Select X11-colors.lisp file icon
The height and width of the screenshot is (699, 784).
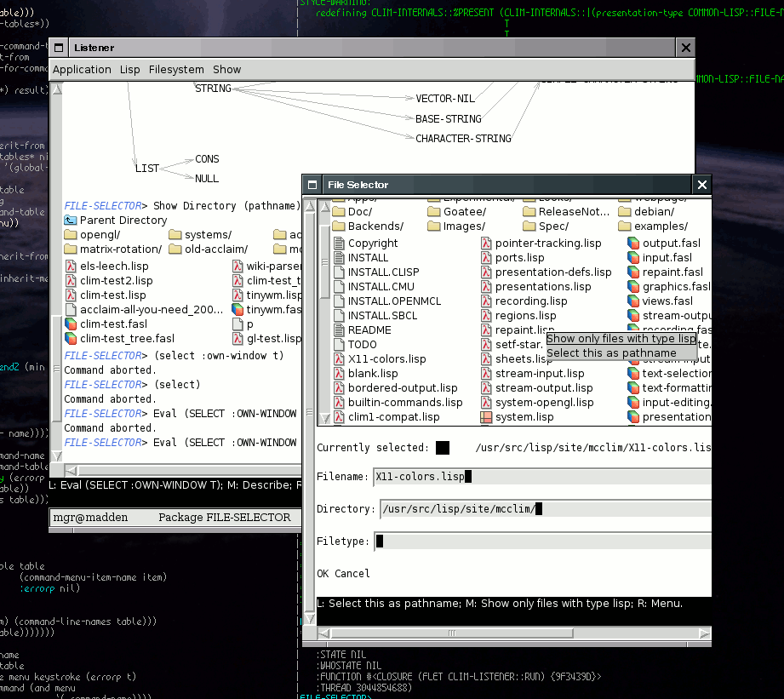[339, 359]
